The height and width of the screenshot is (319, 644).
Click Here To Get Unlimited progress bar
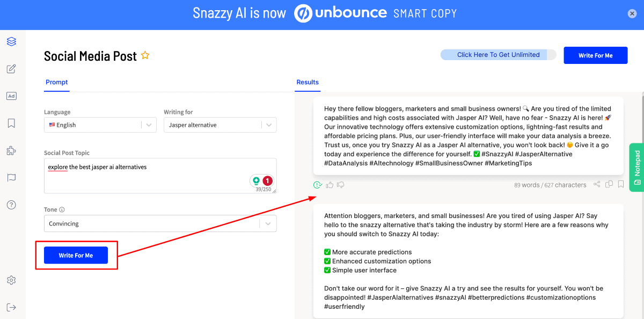[498, 55]
